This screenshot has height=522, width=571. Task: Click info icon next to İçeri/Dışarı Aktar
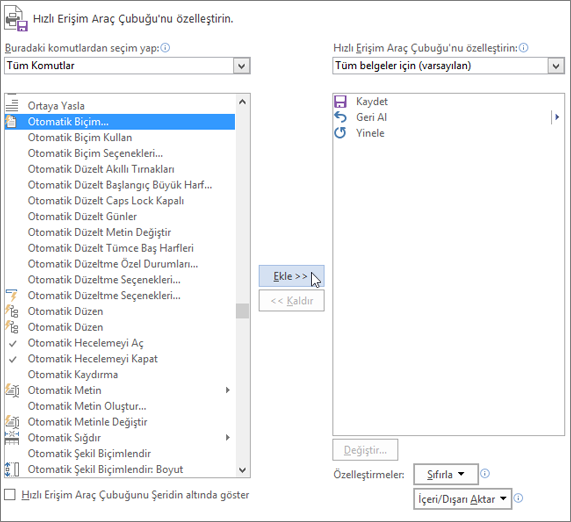tap(518, 498)
